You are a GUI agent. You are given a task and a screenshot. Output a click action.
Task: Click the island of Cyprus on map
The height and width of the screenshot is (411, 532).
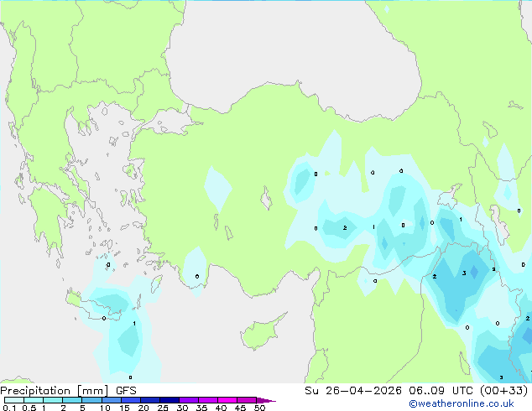pos(261,333)
